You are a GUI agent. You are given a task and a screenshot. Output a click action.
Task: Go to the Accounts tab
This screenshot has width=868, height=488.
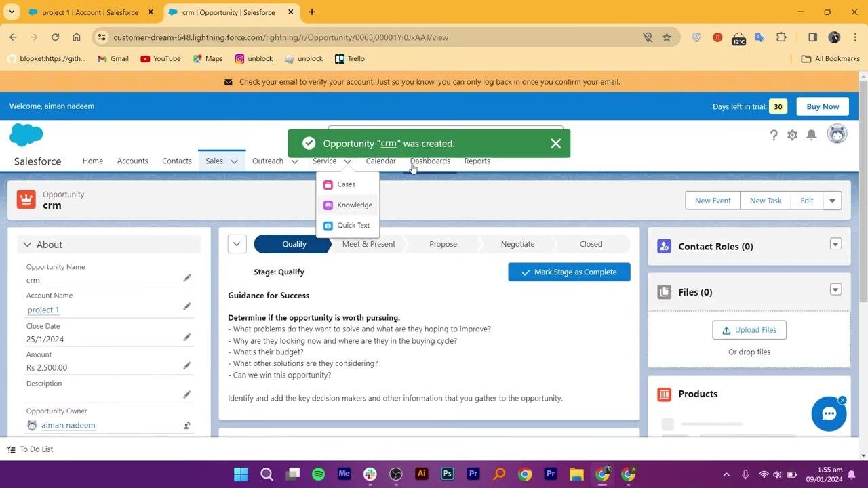132,161
